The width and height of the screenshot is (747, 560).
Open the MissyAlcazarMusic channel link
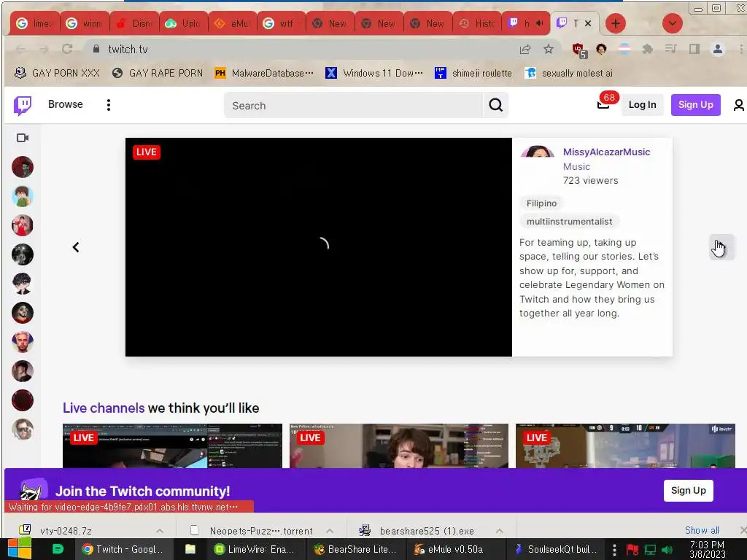[x=606, y=152]
